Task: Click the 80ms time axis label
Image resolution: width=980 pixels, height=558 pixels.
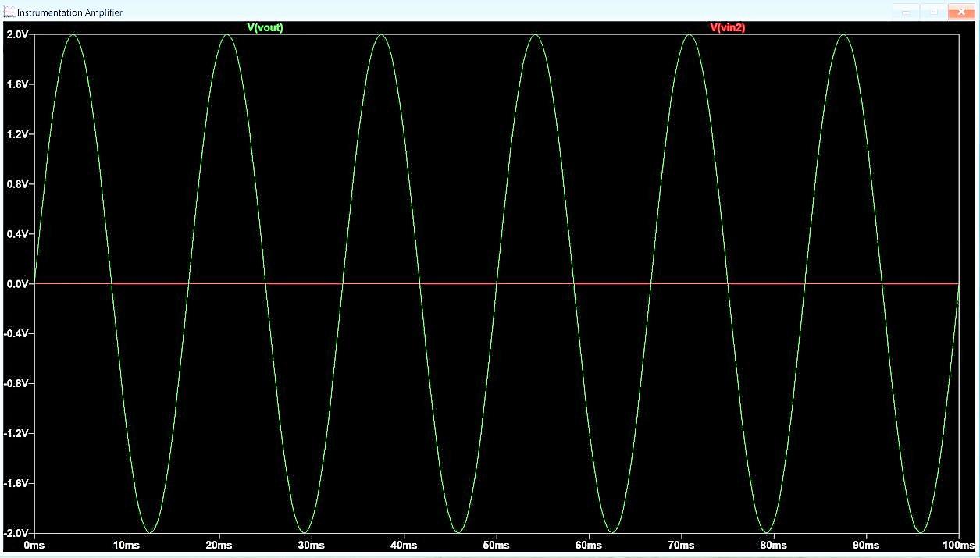Action: coord(773,545)
